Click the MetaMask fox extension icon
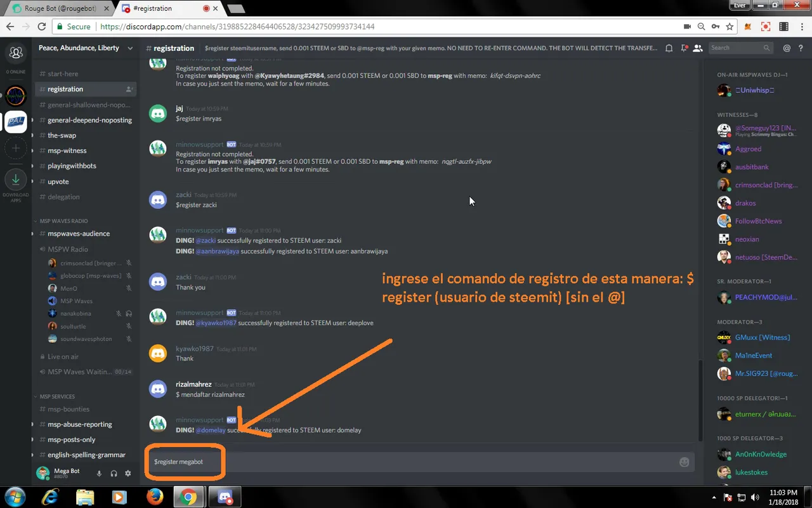 tap(749, 27)
